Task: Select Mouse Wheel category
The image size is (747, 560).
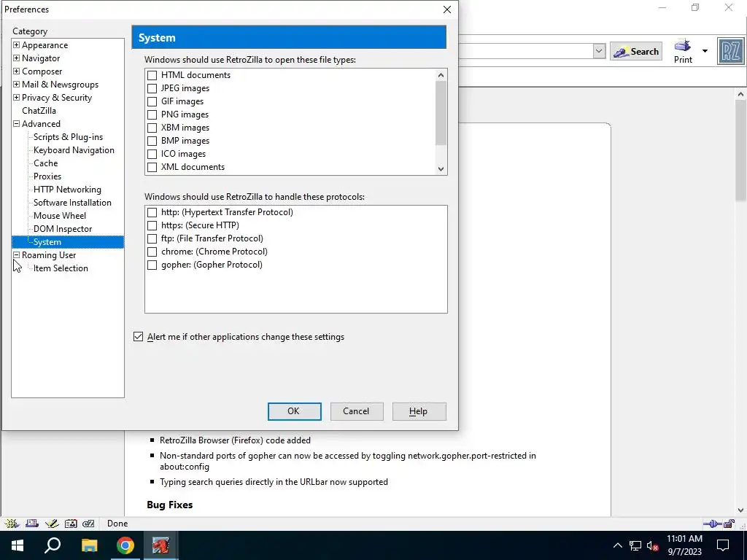Action: pos(60,216)
